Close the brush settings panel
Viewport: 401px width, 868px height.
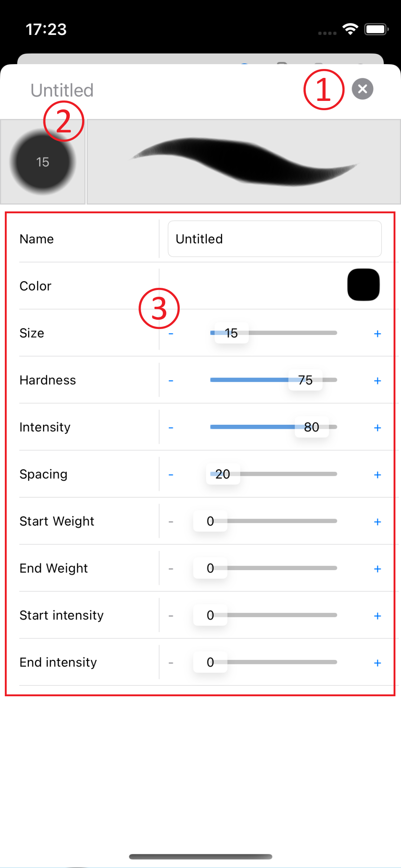(362, 89)
